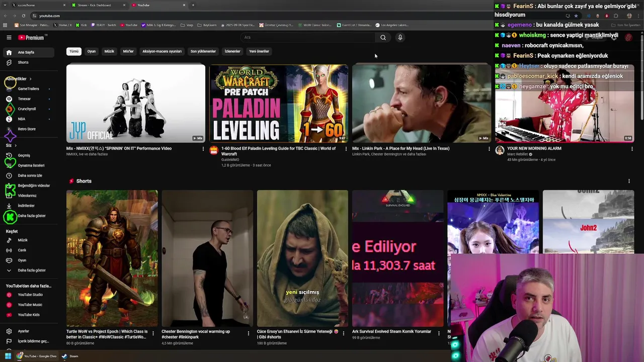Open YouTube Music from the sidebar
644x362 pixels.
click(x=29, y=305)
